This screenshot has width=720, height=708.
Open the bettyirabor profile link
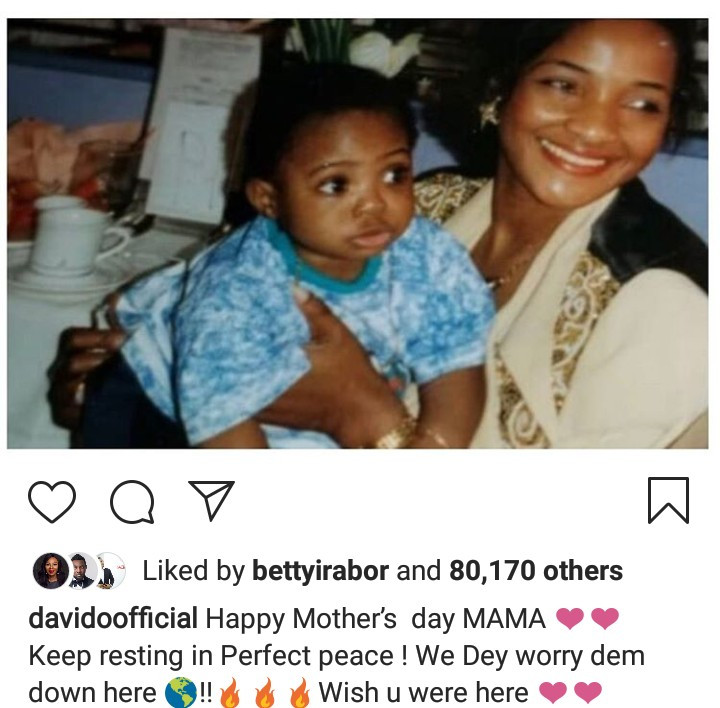320,571
